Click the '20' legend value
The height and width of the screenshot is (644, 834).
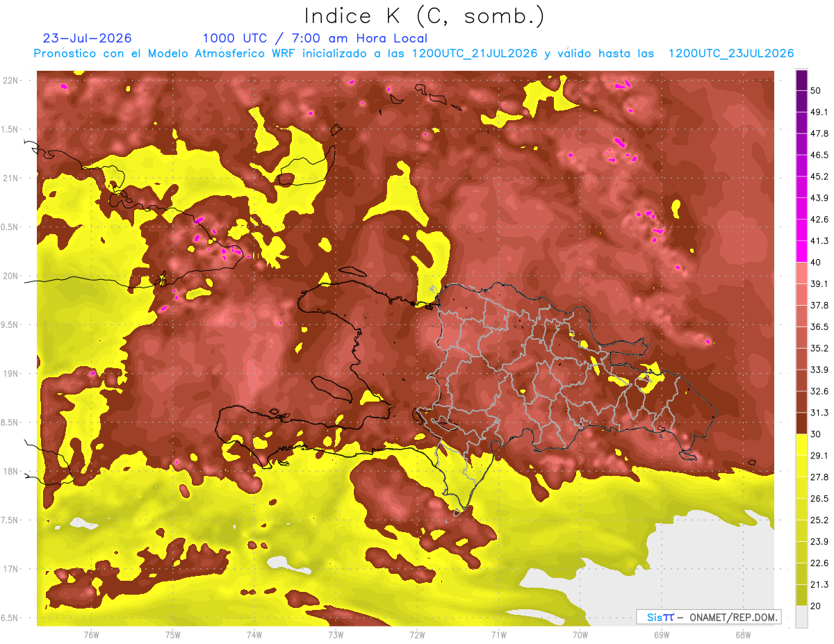click(x=815, y=606)
